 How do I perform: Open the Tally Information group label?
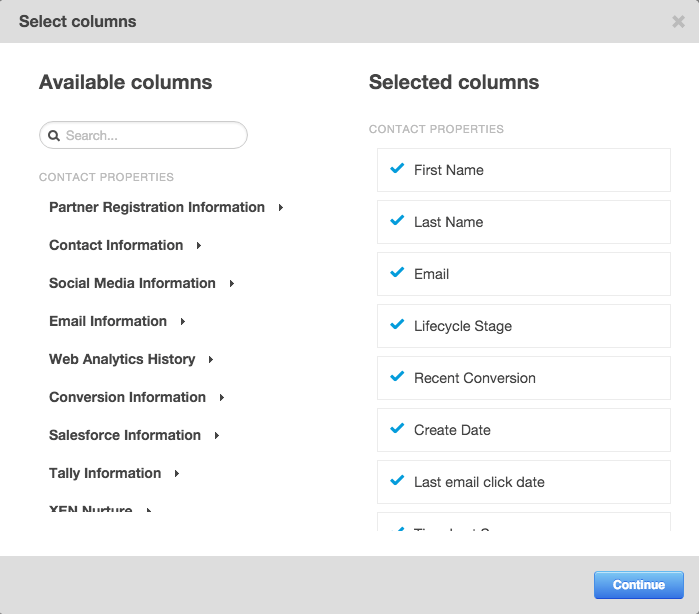tap(105, 474)
